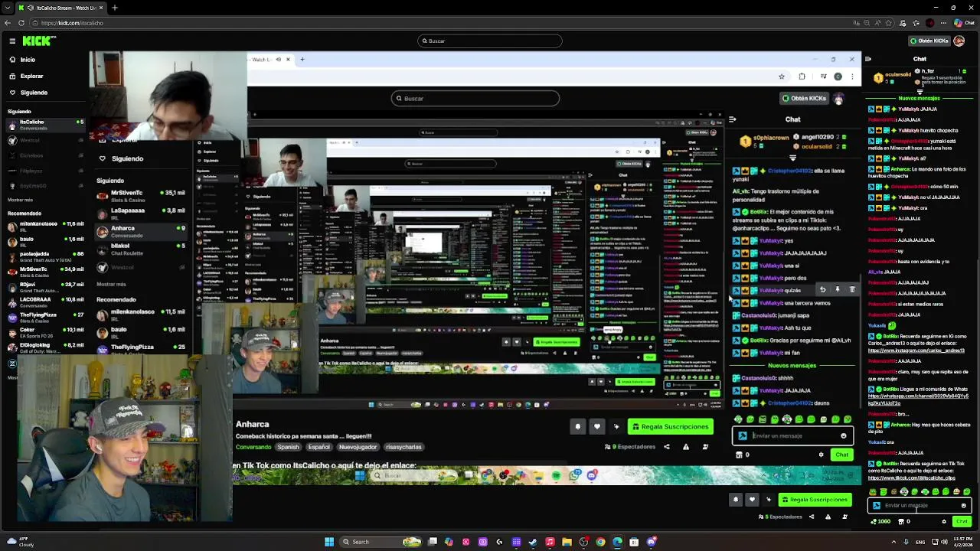Click the outer Regala Suscripciones button
This screenshot has width=980, height=551.
pyautogui.click(x=814, y=500)
